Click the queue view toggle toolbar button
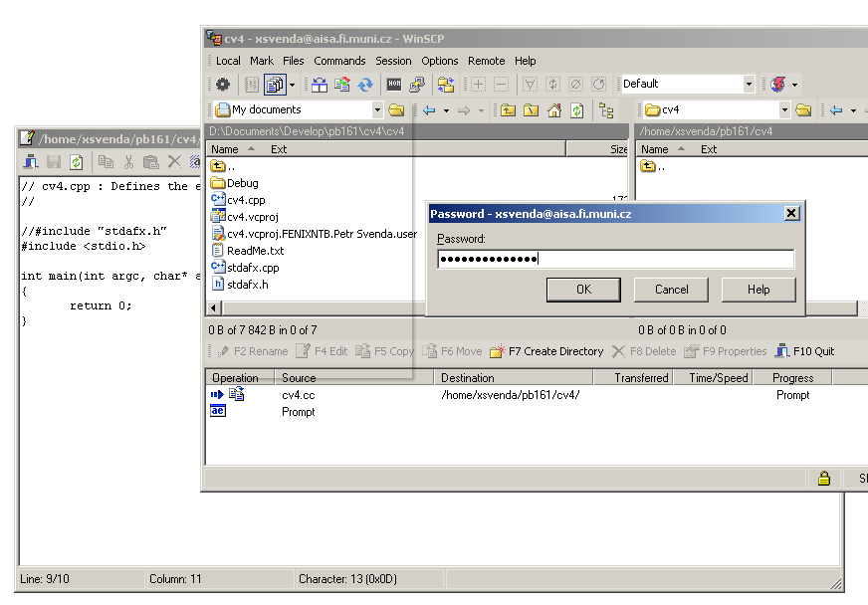868x605 pixels. [x=275, y=85]
